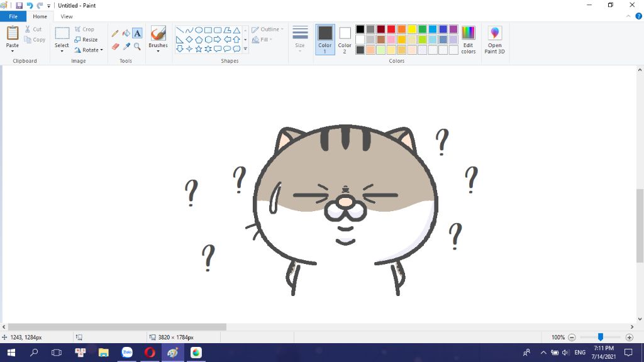Click the Crop button

pos(84,29)
